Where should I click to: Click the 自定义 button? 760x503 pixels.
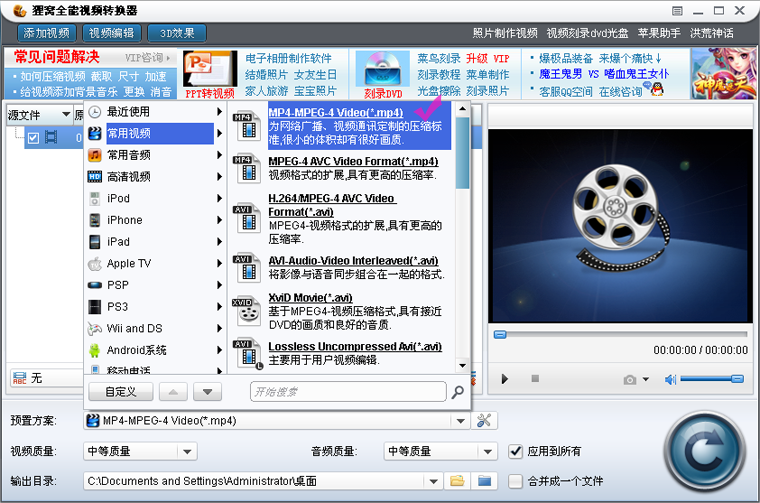tap(121, 392)
